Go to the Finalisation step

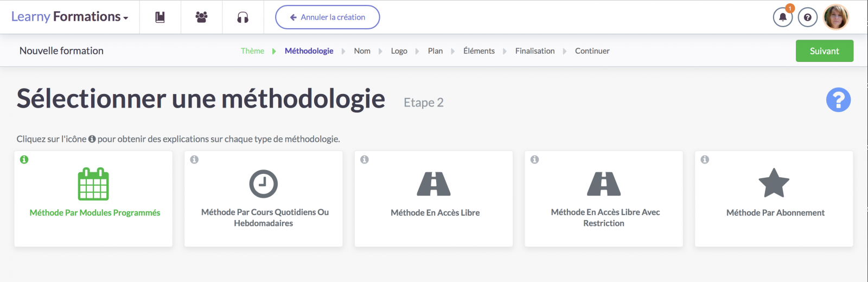point(535,51)
